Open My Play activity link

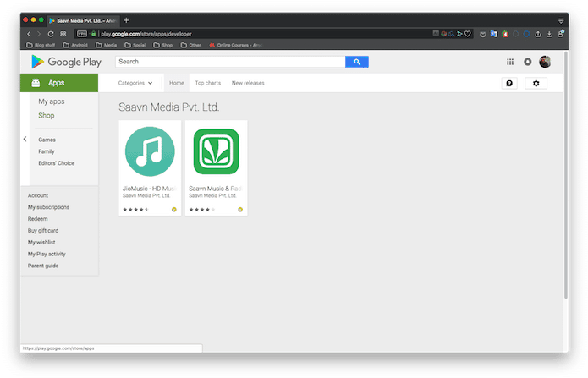[x=47, y=254]
